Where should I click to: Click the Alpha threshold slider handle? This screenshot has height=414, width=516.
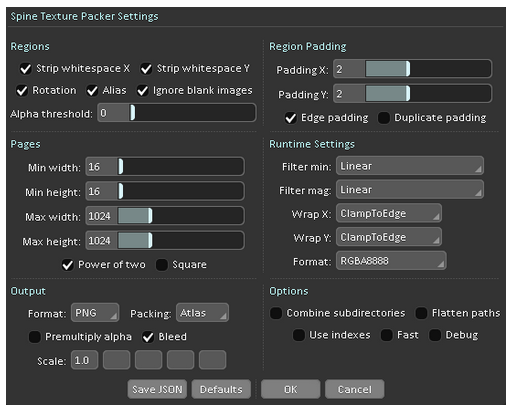click(x=133, y=112)
